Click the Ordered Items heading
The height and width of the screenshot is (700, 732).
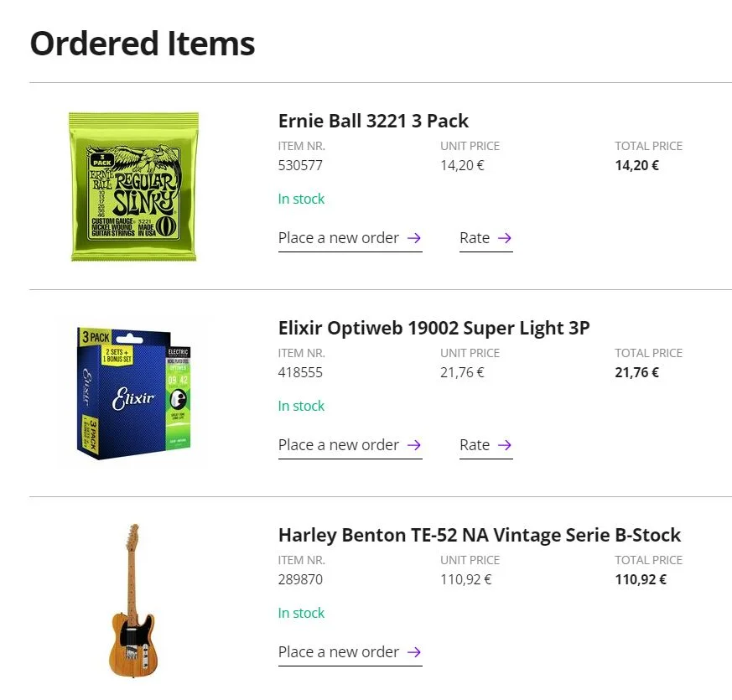click(143, 44)
